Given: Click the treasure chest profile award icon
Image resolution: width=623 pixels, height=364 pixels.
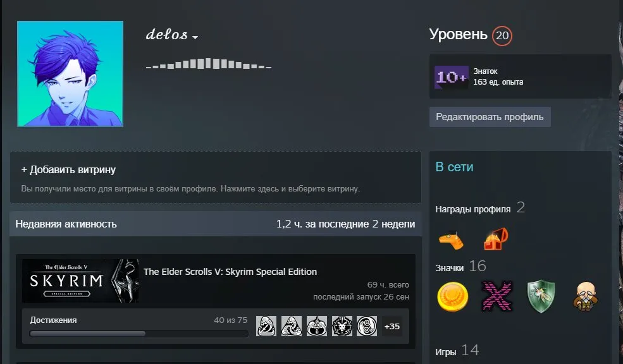Looking at the screenshot, I should (495, 239).
